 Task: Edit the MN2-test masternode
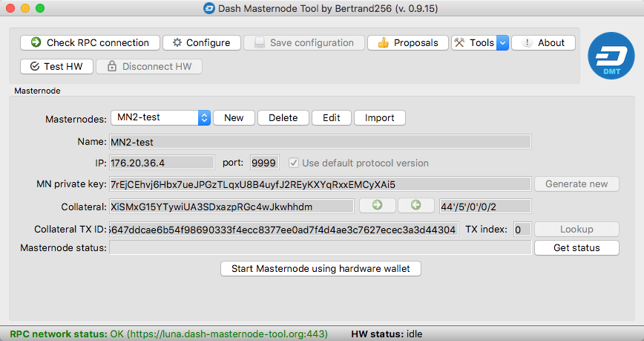pyautogui.click(x=332, y=117)
